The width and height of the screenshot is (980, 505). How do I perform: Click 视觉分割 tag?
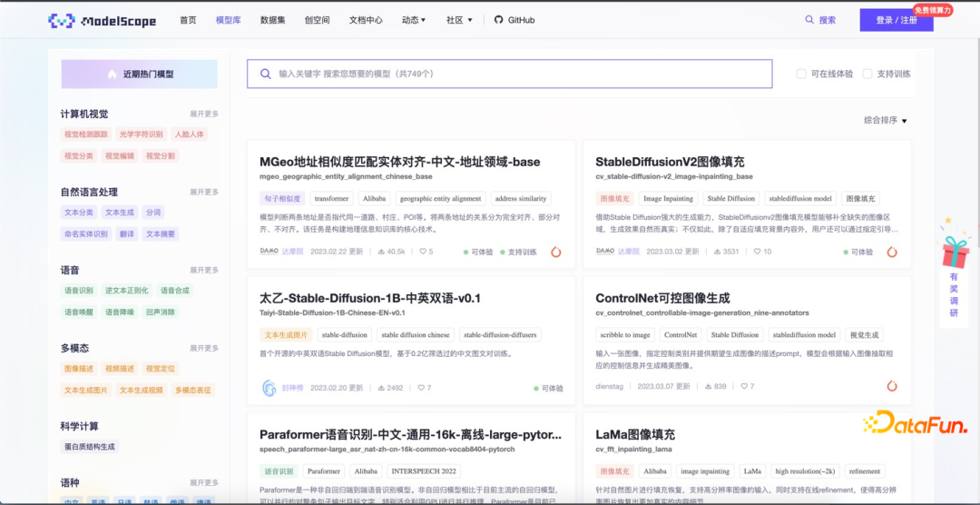(161, 156)
